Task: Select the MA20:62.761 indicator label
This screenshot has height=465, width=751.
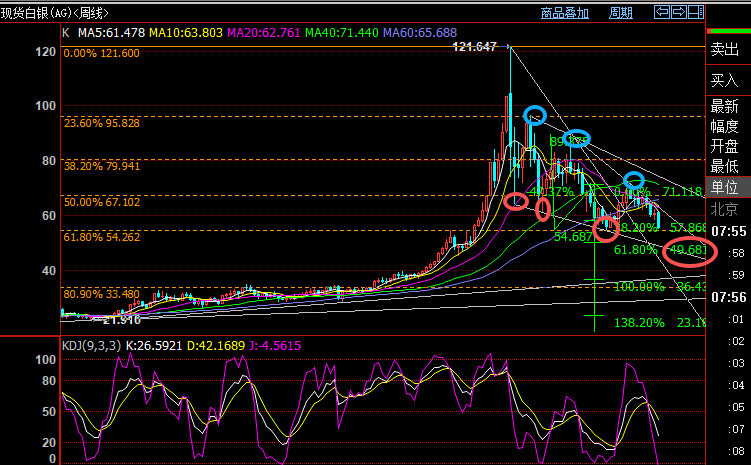Action: click(263, 33)
